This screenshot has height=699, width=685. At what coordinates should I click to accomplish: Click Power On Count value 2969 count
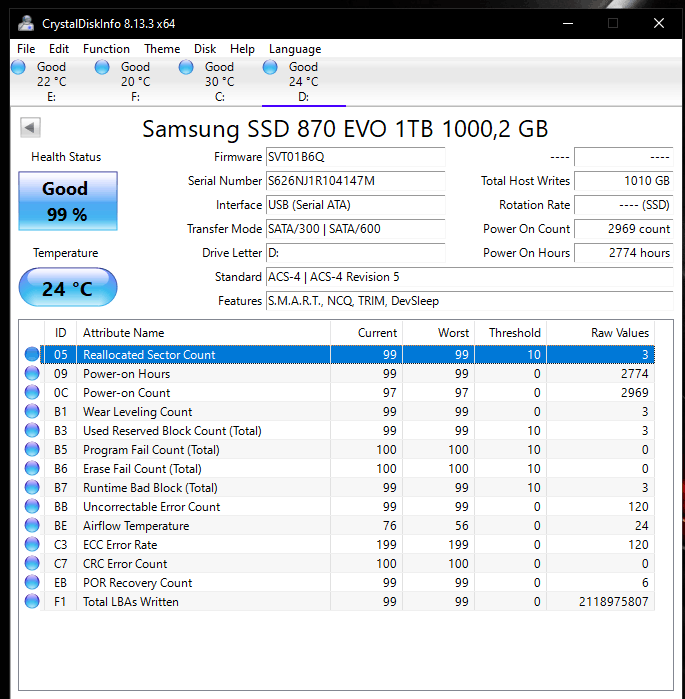(x=623, y=229)
